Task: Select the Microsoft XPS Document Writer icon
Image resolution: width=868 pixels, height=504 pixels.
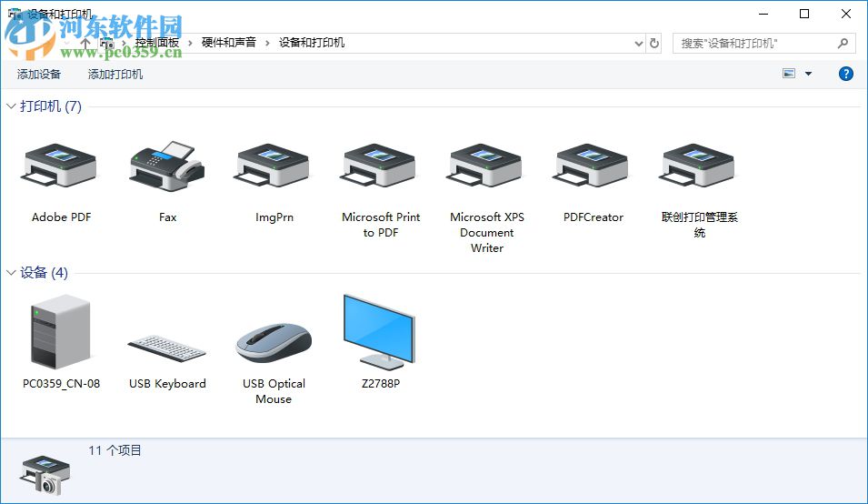Action: 485,166
